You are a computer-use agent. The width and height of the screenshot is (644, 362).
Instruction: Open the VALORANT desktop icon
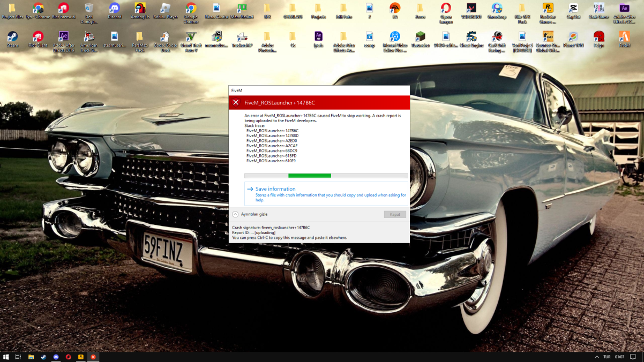point(471,11)
